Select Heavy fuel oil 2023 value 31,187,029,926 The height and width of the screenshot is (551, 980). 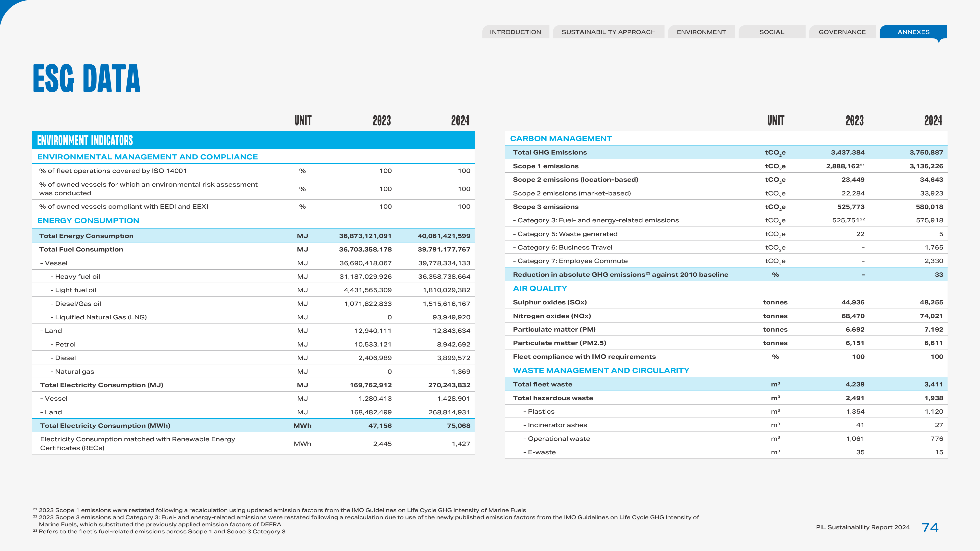click(x=366, y=276)
